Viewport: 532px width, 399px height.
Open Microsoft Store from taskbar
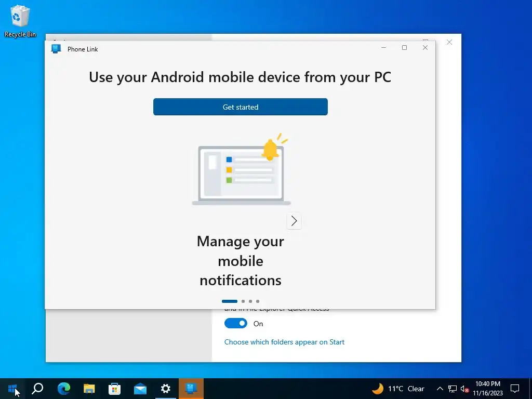[x=115, y=389]
